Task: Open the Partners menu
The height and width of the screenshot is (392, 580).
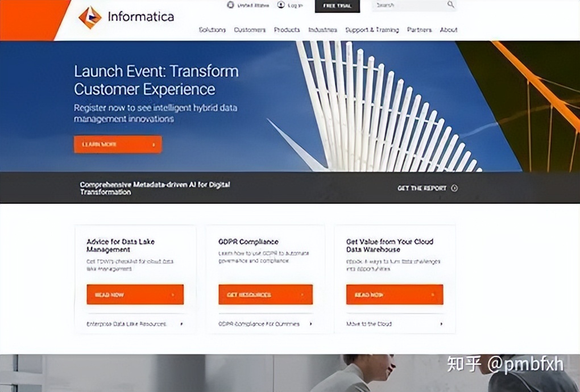Action: tap(419, 30)
